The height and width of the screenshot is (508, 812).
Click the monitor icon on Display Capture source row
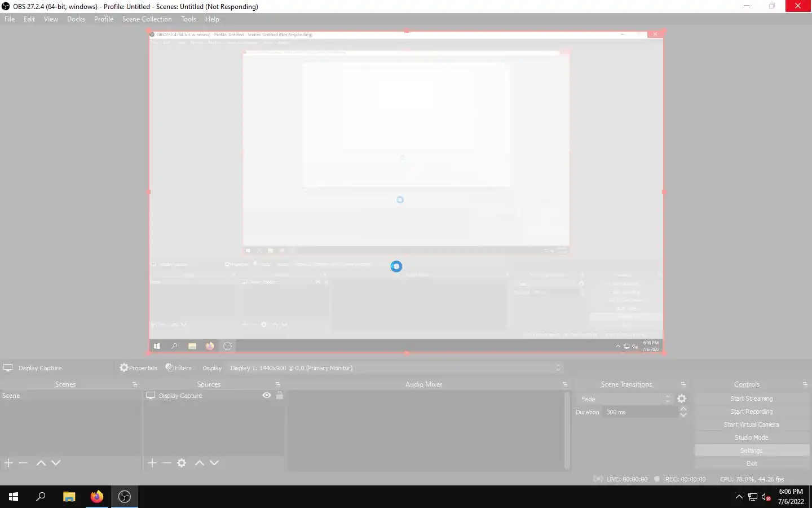[151, 396]
